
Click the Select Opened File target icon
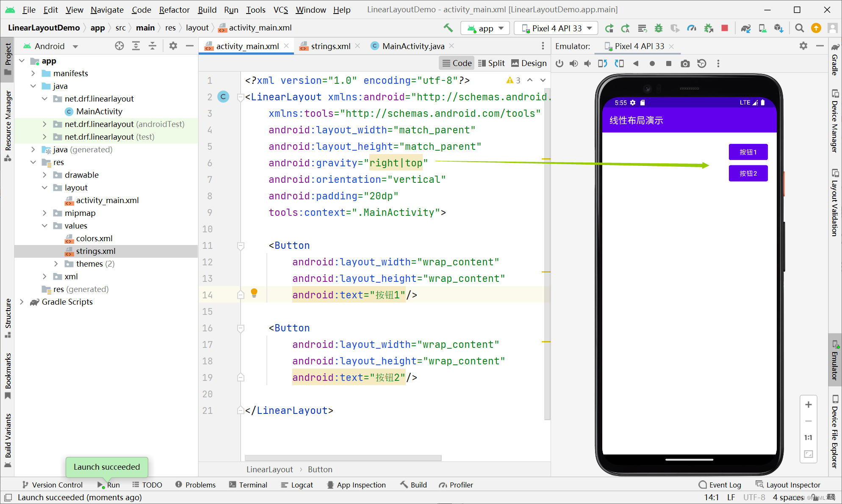(119, 46)
